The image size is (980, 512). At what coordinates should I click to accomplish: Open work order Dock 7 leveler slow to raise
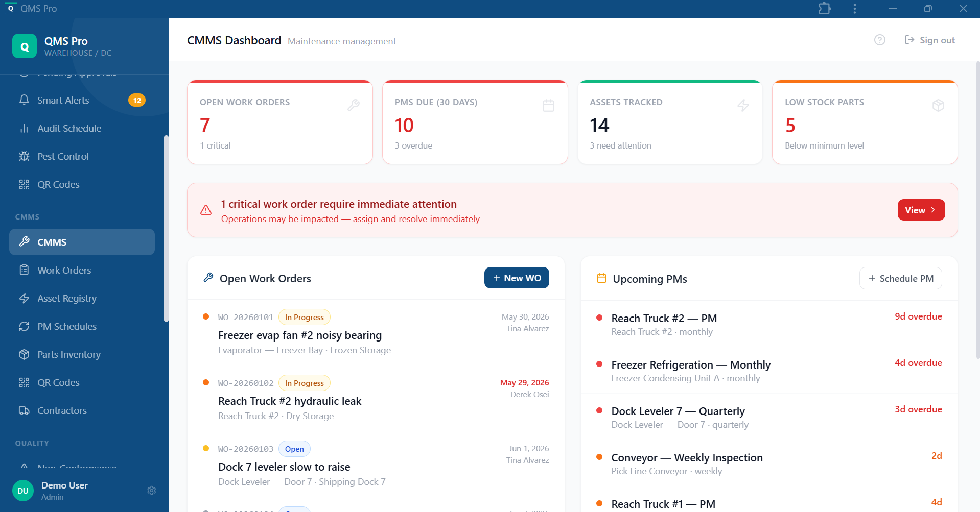tap(376, 465)
